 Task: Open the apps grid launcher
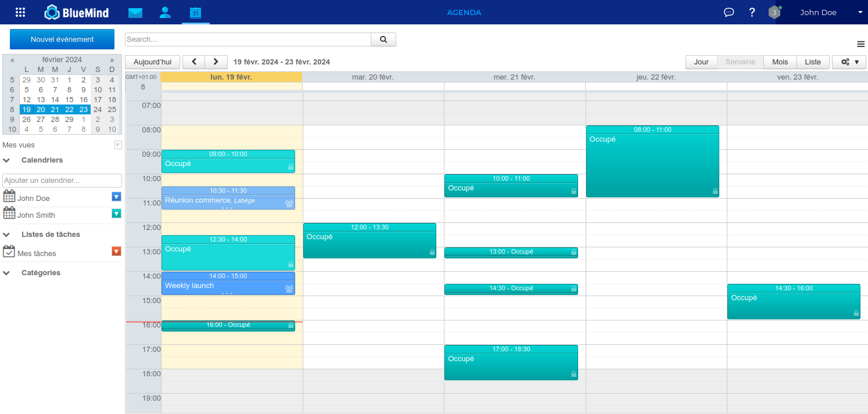point(20,12)
